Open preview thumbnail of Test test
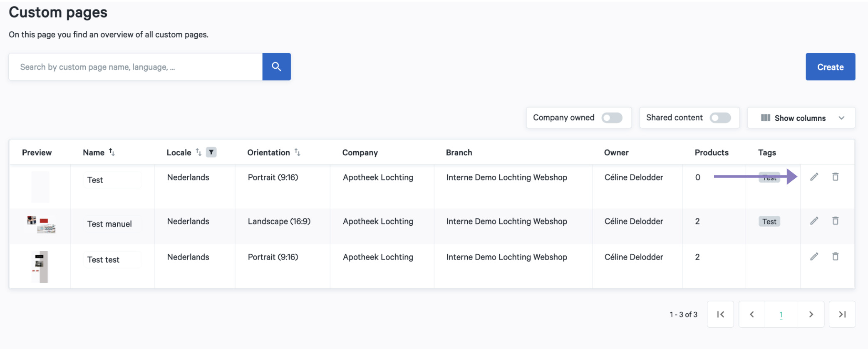Screen dimensions: 868x349 (x=40, y=267)
